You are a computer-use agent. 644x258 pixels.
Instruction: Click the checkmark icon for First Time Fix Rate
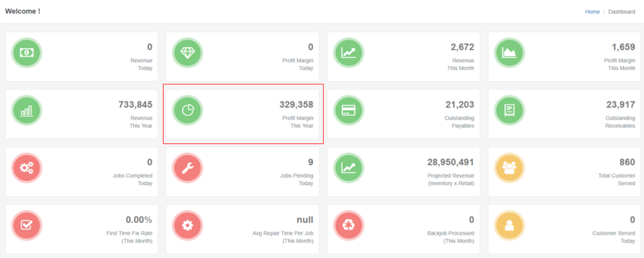pyautogui.click(x=27, y=225)
